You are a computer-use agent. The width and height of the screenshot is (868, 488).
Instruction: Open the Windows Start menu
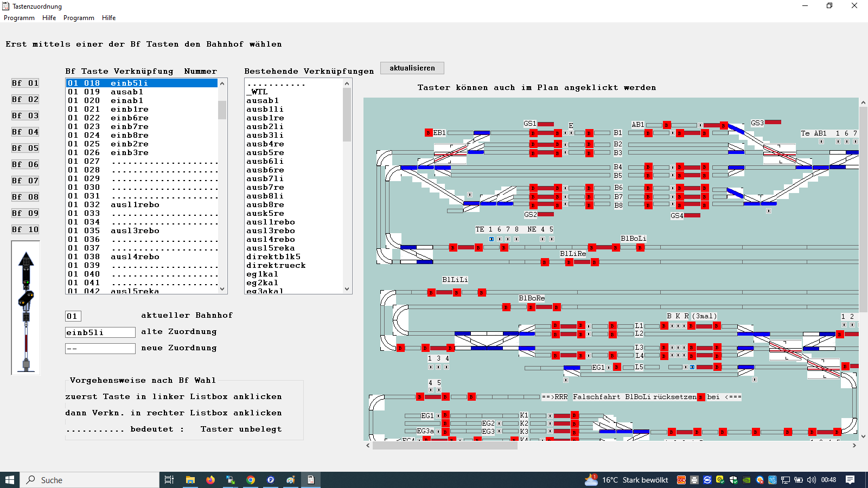coord(10,480)
